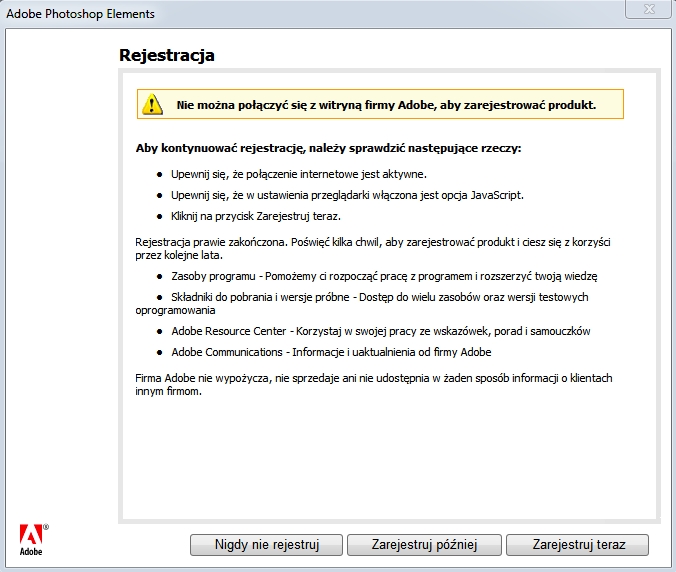Click the red Adobe logo
This screenshot has width=676, height=572.
(31, 536)
